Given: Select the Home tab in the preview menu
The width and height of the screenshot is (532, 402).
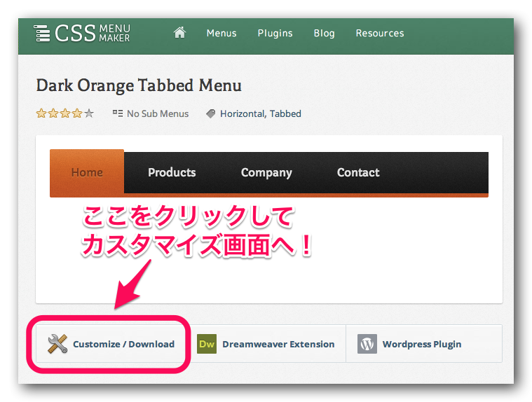Looking at the screenshot, I should pyautogui.click(x=87, y=172).
